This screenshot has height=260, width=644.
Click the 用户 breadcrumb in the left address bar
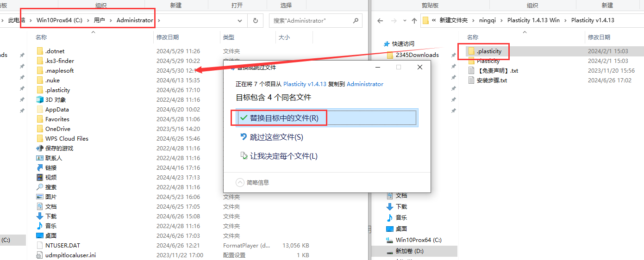tap(100, 20)
